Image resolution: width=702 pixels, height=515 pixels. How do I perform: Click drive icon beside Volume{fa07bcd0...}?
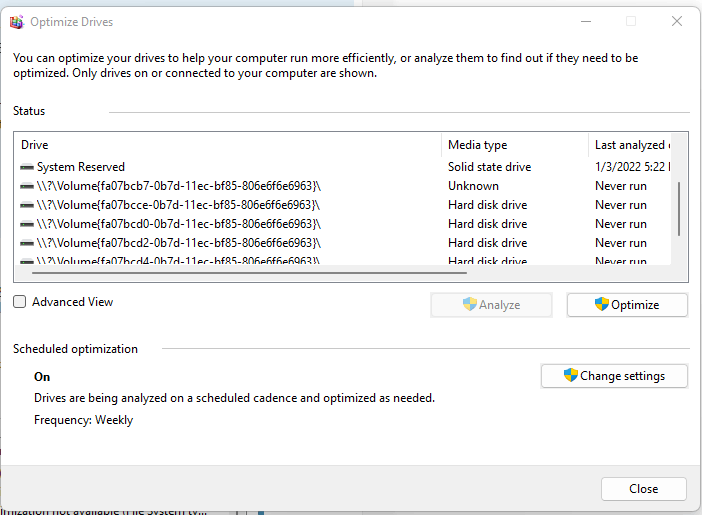click(27, 224)
